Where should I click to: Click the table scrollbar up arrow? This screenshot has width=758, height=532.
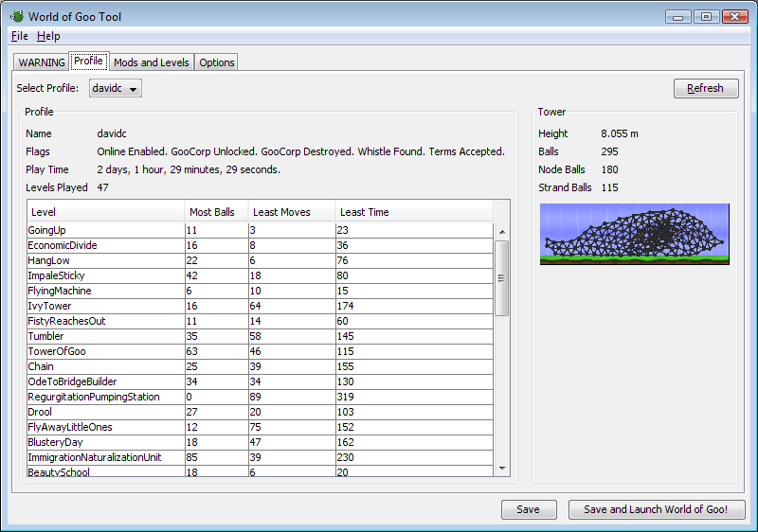click(502, 232)
